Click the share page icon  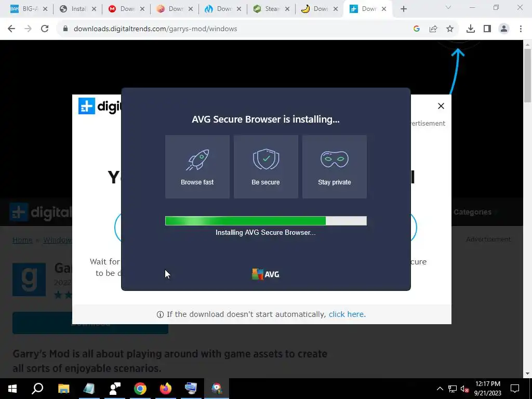(433, 29)
